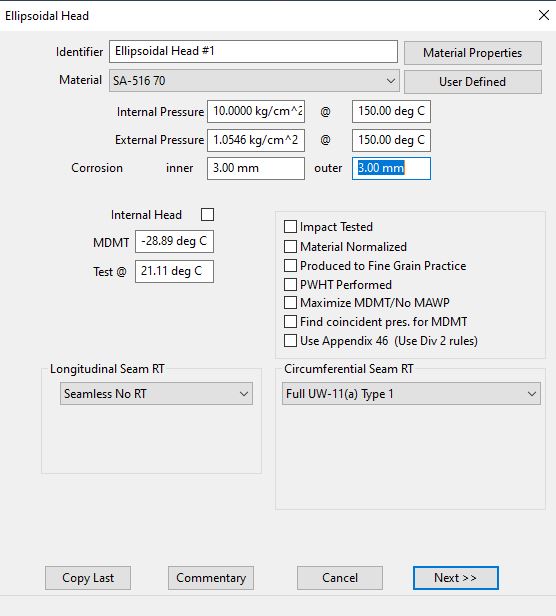The image size is (556, 616).
Task: Edit the MDMT temperature field
Action: 174,242
